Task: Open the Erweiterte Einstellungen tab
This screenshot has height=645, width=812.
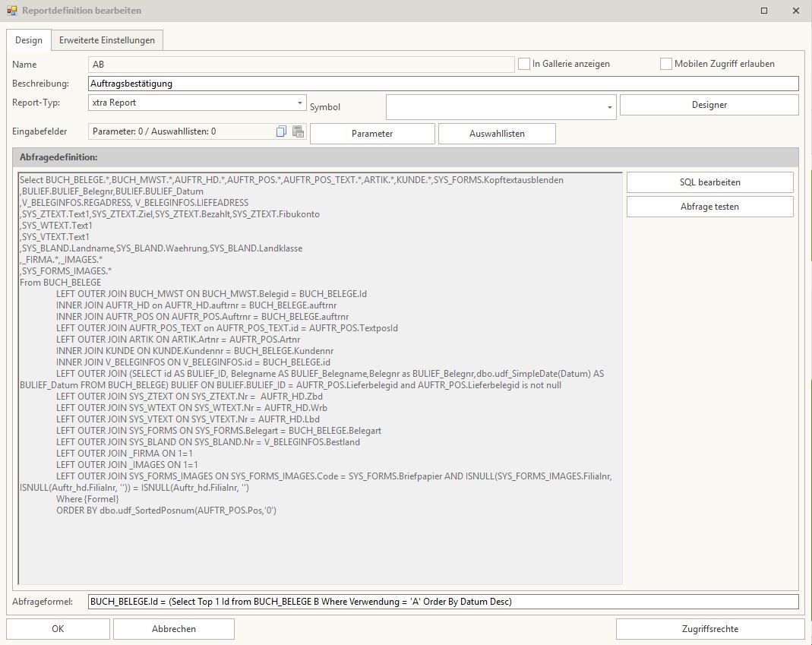Action: [x=107, y=40]
